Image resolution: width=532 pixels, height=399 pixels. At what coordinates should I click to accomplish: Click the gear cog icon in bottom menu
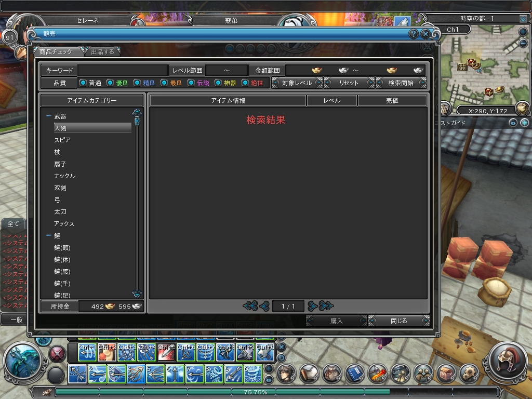[470, 373]
